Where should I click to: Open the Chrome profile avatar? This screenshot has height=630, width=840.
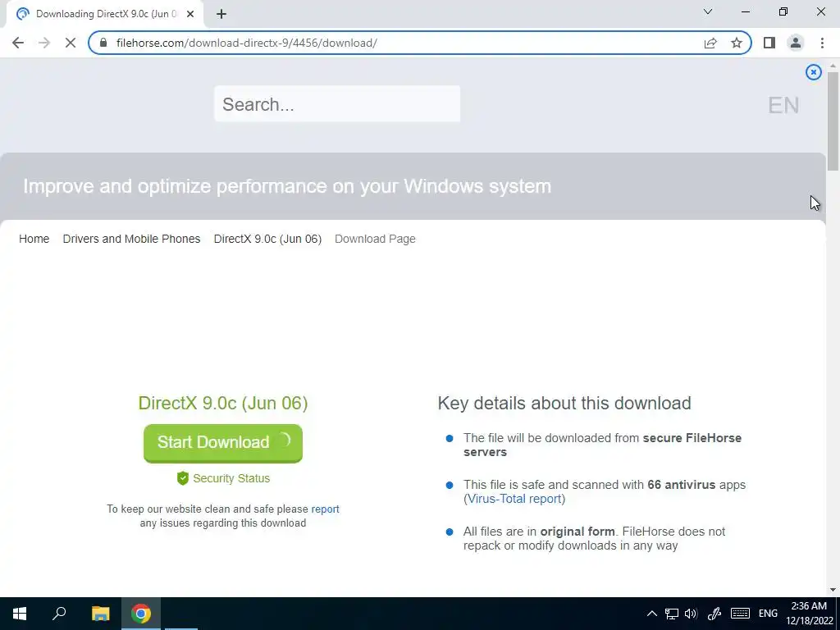pos(796,43)
